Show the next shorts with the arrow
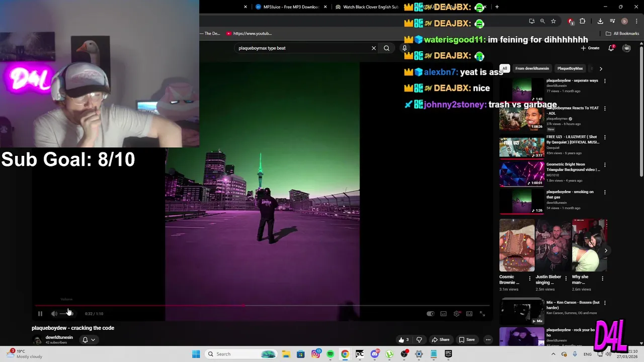This screenshot has height=362, width=644. (x=606, y=250)
